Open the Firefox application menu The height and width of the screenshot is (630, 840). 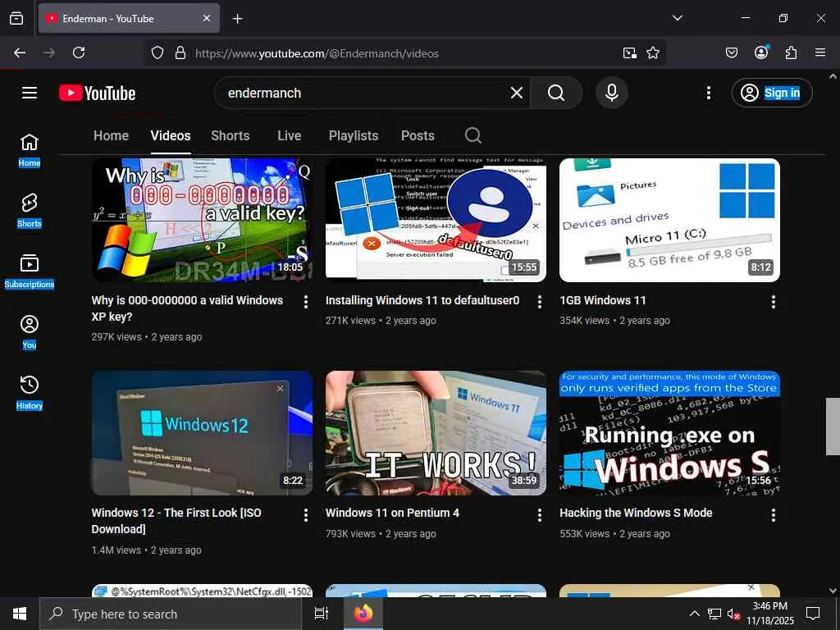820,52
